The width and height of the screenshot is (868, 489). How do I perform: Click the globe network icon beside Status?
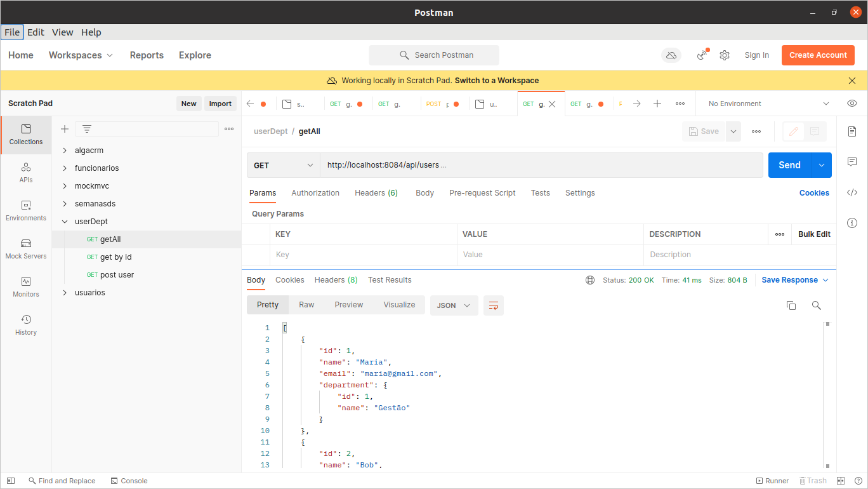coord(590,280)
